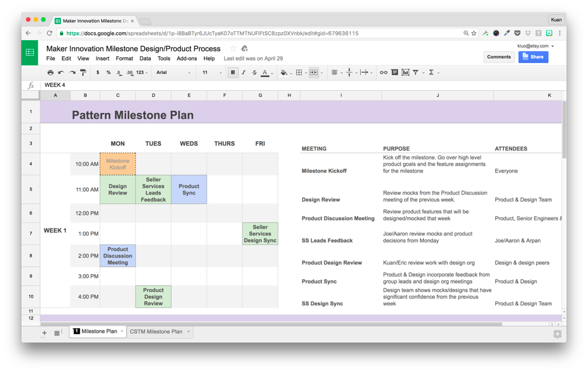Open the Data menu
This screenshot has height=373, width=588.
point(145,59)
